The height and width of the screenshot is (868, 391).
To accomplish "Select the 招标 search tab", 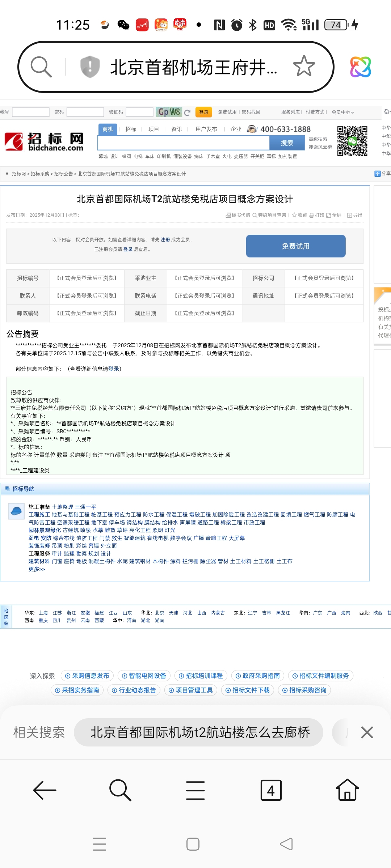I will 131,129.
